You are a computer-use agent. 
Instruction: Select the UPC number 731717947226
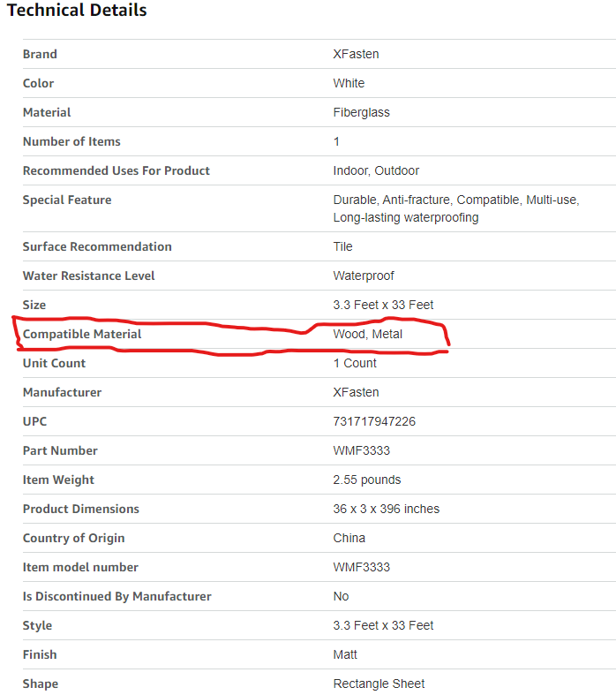374,421
